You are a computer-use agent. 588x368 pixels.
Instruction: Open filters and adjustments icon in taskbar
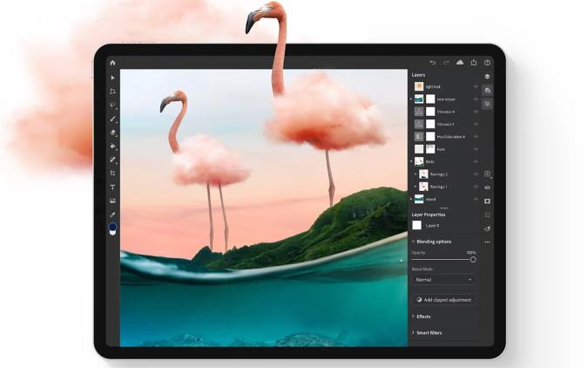click(x=487, y=228)
